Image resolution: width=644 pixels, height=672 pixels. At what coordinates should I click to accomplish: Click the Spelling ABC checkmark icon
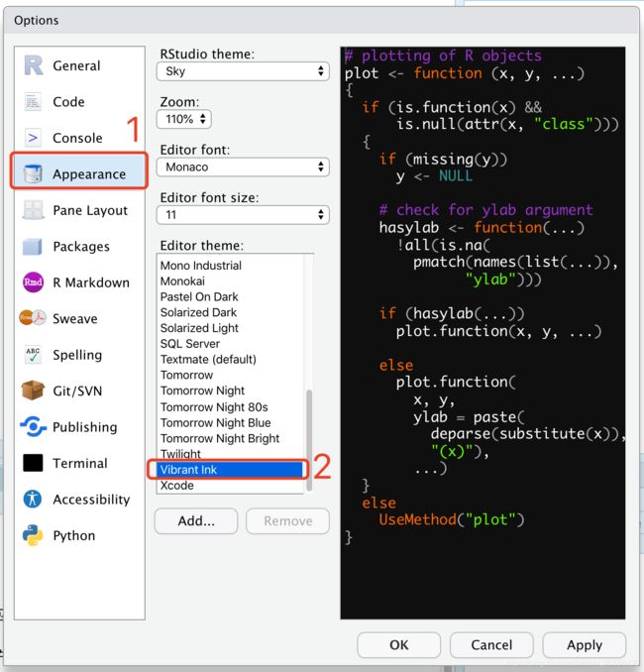[33, 355]
